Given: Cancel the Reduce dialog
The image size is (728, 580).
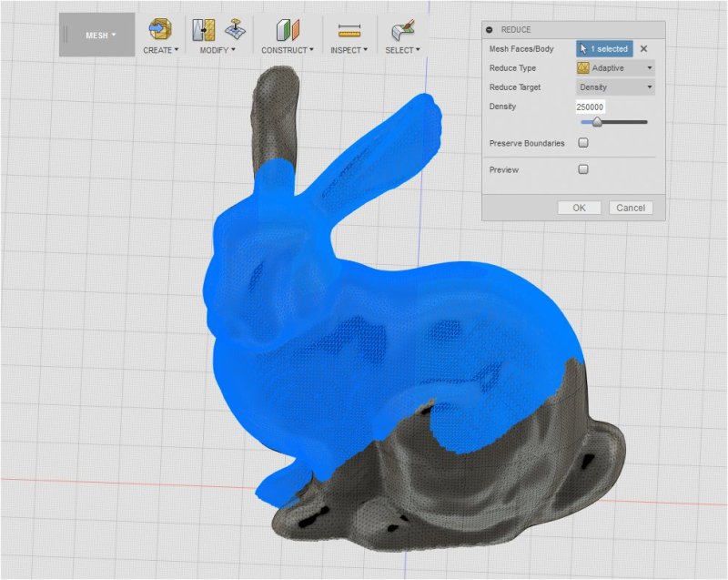Looking at the screenshot, I should click(631, 208).
